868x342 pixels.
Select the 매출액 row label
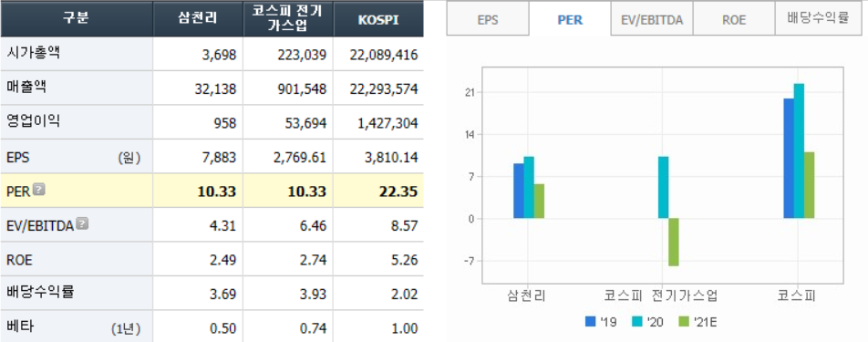coord(27,88)
